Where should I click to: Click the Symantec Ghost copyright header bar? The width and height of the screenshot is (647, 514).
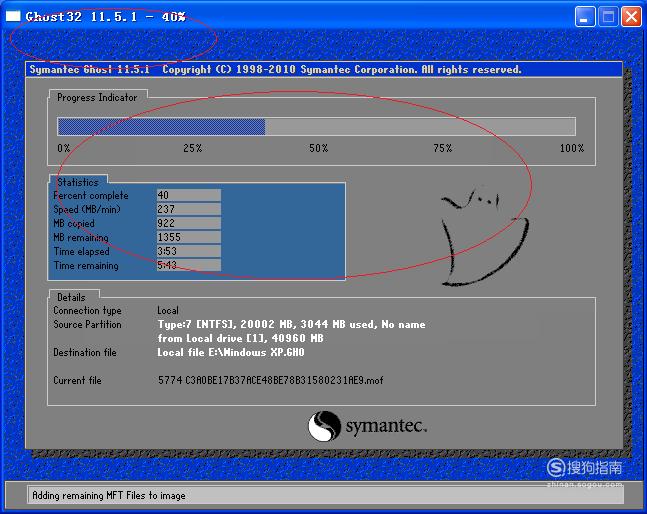click(324, 69)
